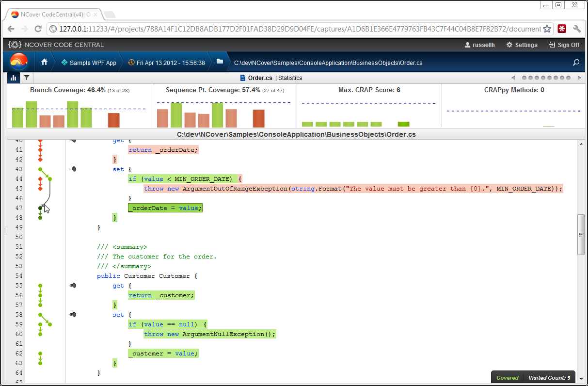Open the red asterisk extension icon

(562, 29)
